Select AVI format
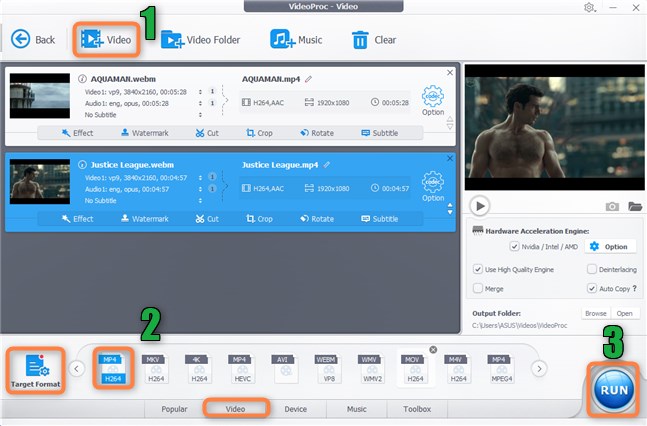Image resolution: width=647 pixels, height=426 pixels. click(x=286, y=368)
